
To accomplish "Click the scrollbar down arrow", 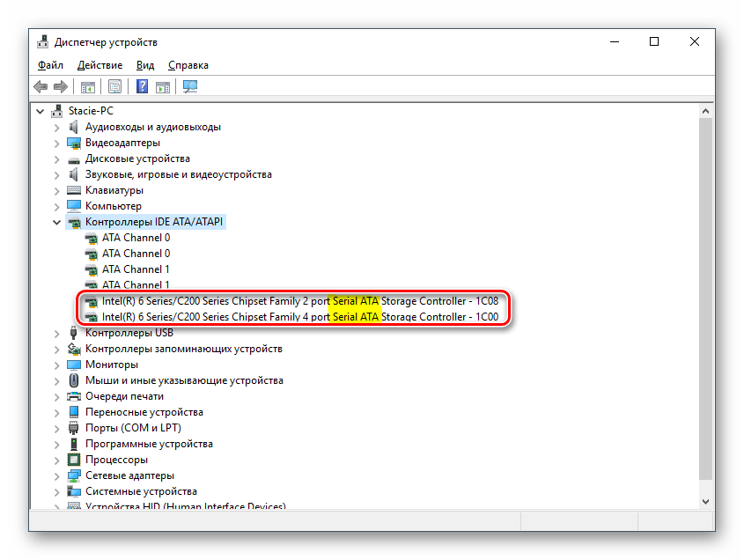I will tap(705, 501).
